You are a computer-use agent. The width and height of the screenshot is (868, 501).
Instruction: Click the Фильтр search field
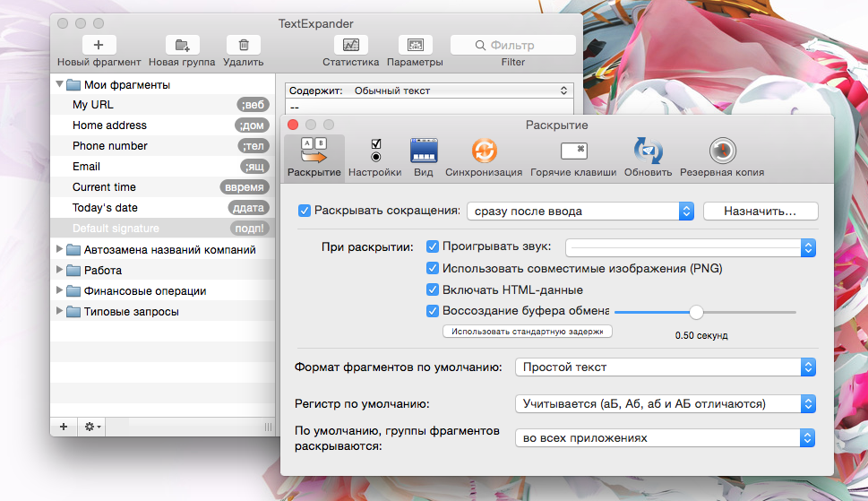(512, 45)
